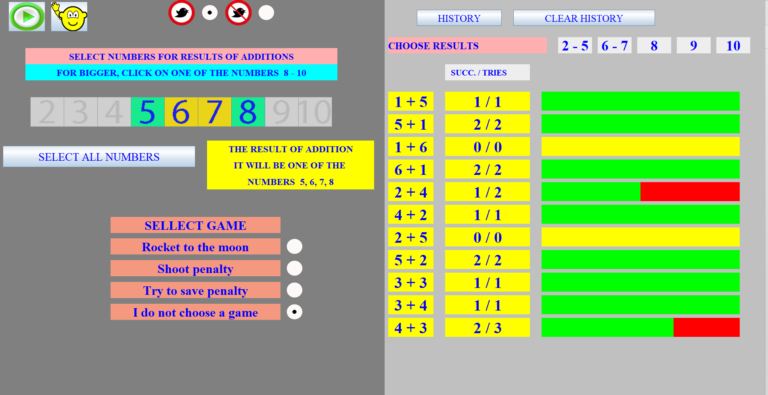Choose the Try to save penalty radio button
Screen dimensions: 768x395
point(294,290)
